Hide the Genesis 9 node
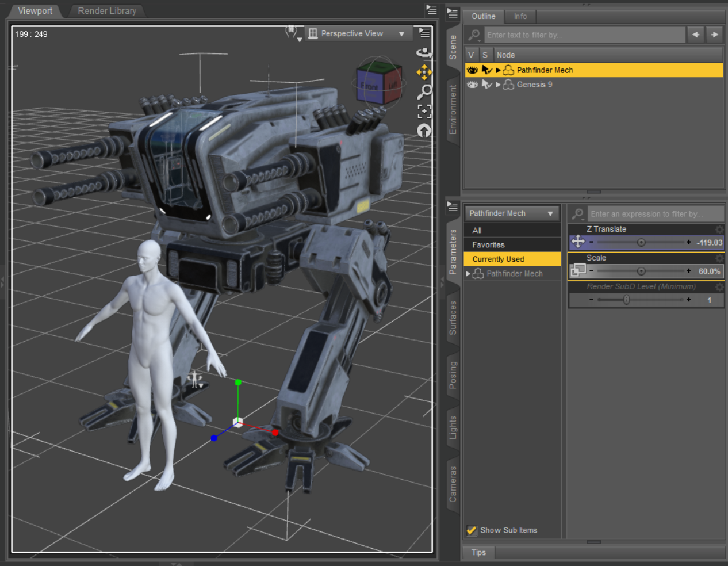Viewport: 728px width, 566px height. pos(472,85)
